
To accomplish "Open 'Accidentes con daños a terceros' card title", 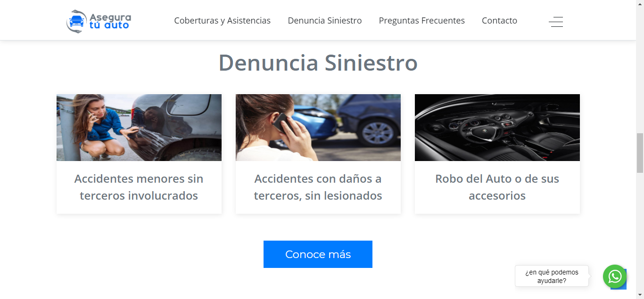I will pos(318,187).
